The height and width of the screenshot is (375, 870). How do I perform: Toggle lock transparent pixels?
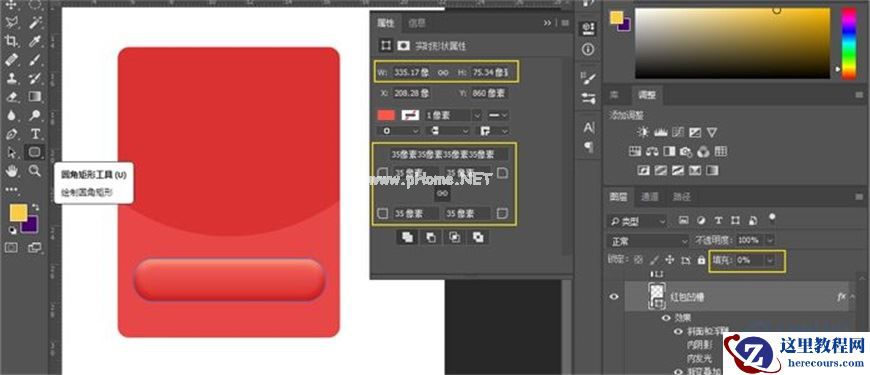point(639,260)
